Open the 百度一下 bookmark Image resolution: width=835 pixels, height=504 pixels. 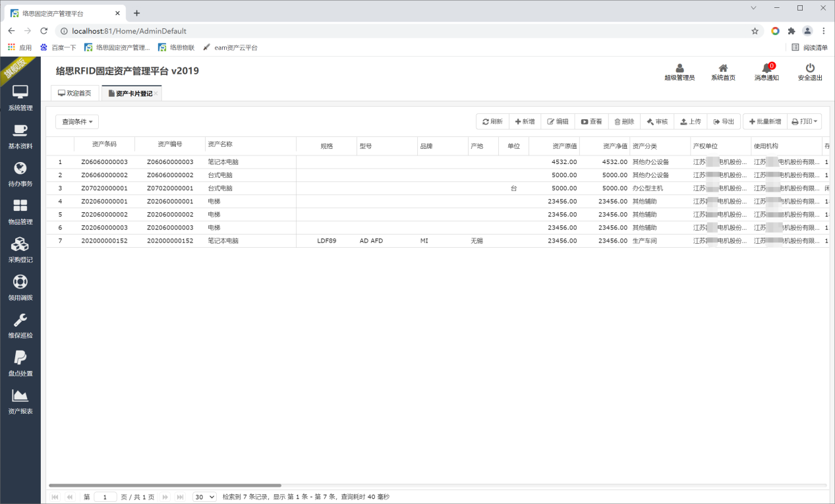(x=58, y=47)
